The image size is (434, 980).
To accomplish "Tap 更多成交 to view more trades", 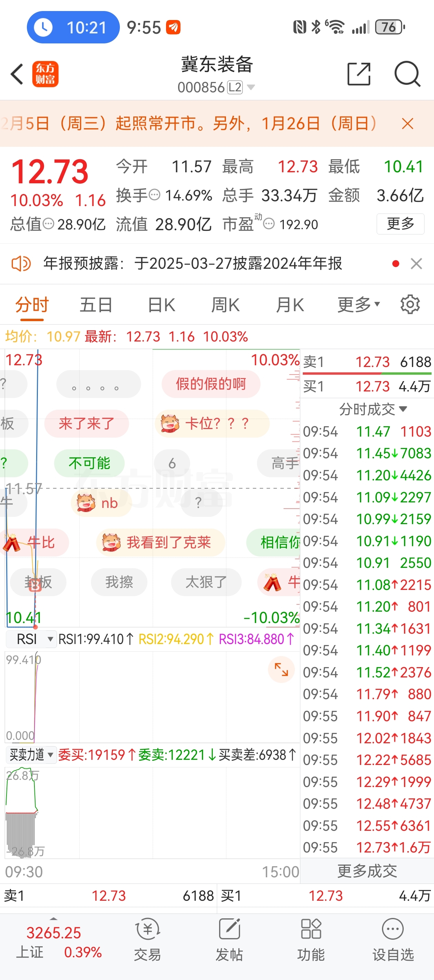I will coord(367,871).
